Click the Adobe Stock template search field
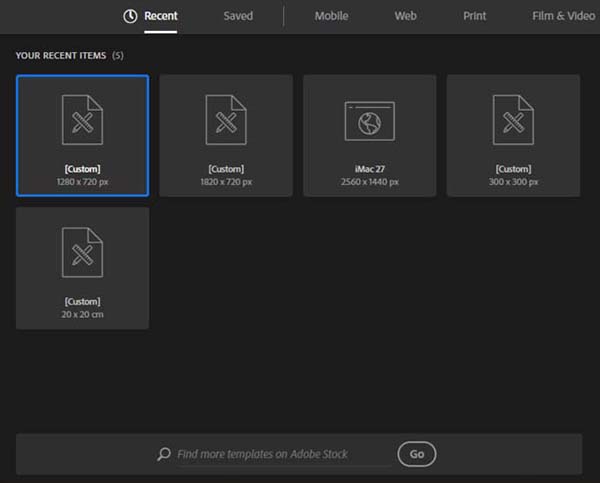 (282, 454)
